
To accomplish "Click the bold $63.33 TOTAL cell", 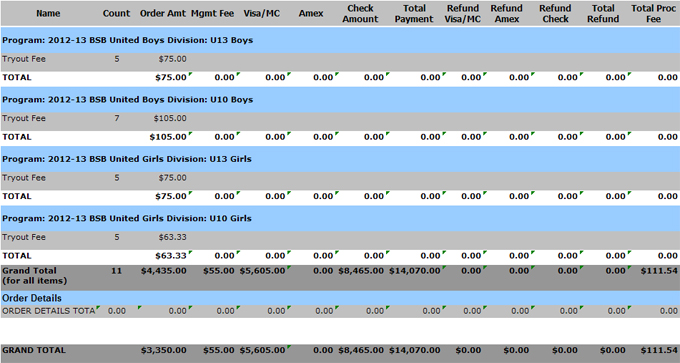I will pyautogui.click(x=171, y=256).
